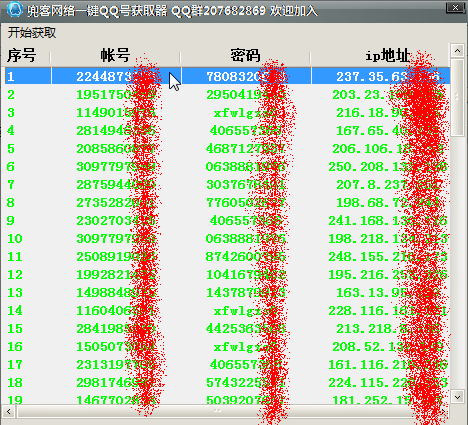Click the horizontal scrollbar thumb
This screenshot has height=425, width=468.
pos(217,411)
